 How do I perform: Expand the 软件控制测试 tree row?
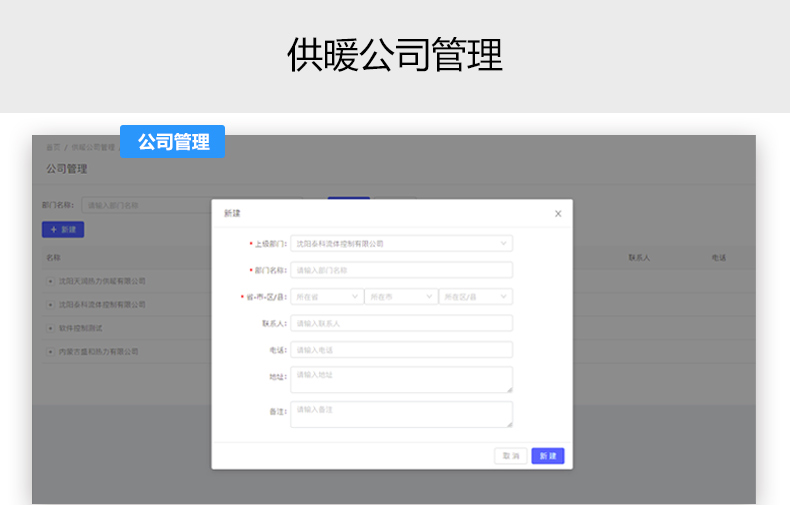[x=51, y=328]
